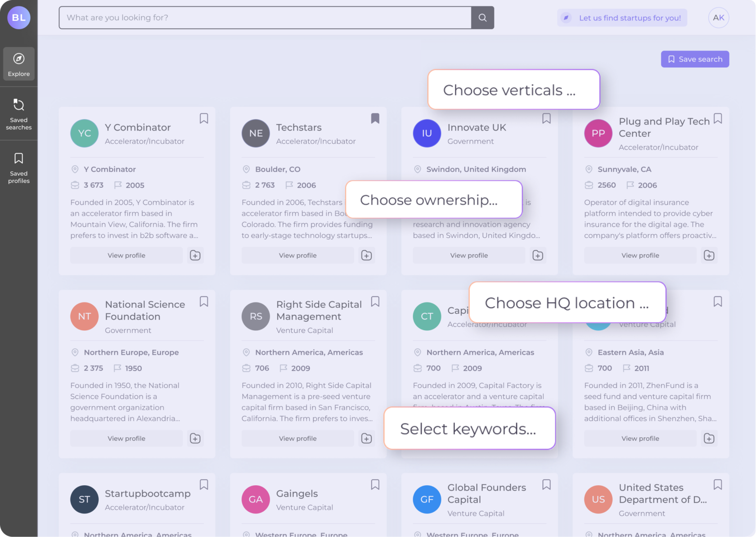The image size is (756, 537).
Task: Add Y Combinator to a list
Action: [x=195, y=255]
